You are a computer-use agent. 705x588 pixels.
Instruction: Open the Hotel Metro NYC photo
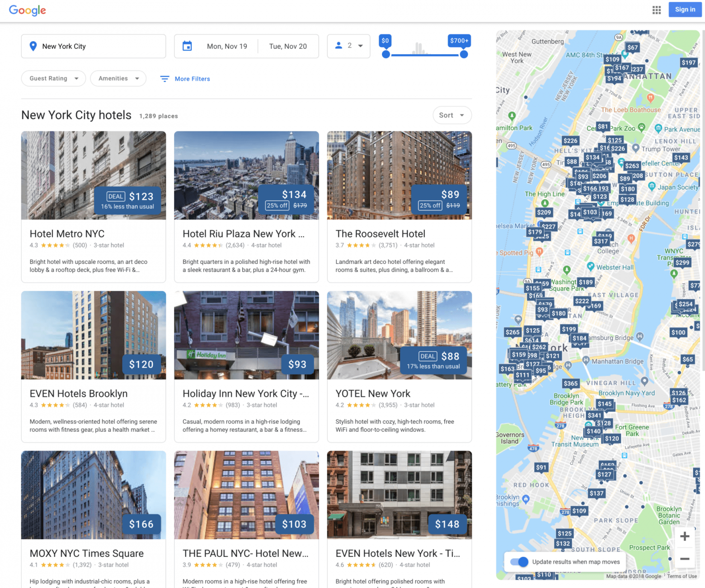94,175
